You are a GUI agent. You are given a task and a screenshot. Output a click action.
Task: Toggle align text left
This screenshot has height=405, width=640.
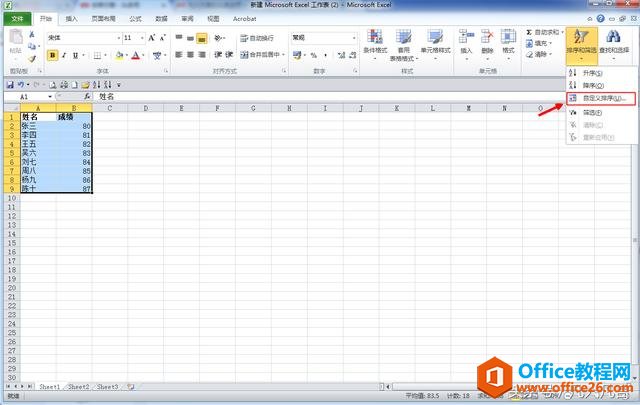[x=179, y=55]
